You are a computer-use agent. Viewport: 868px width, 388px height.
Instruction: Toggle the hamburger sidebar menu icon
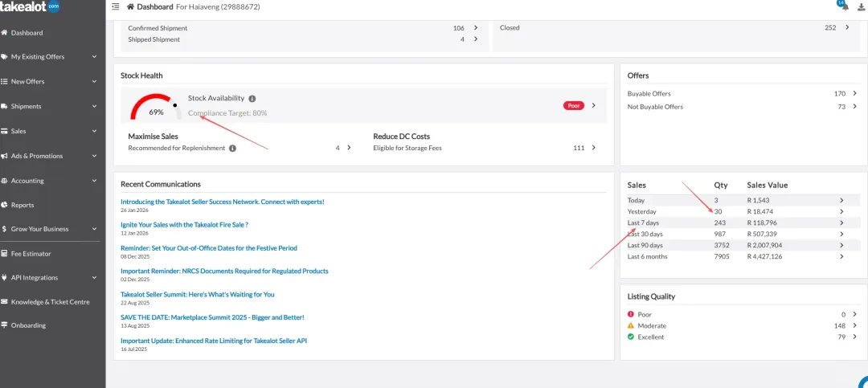coord(115,6)
